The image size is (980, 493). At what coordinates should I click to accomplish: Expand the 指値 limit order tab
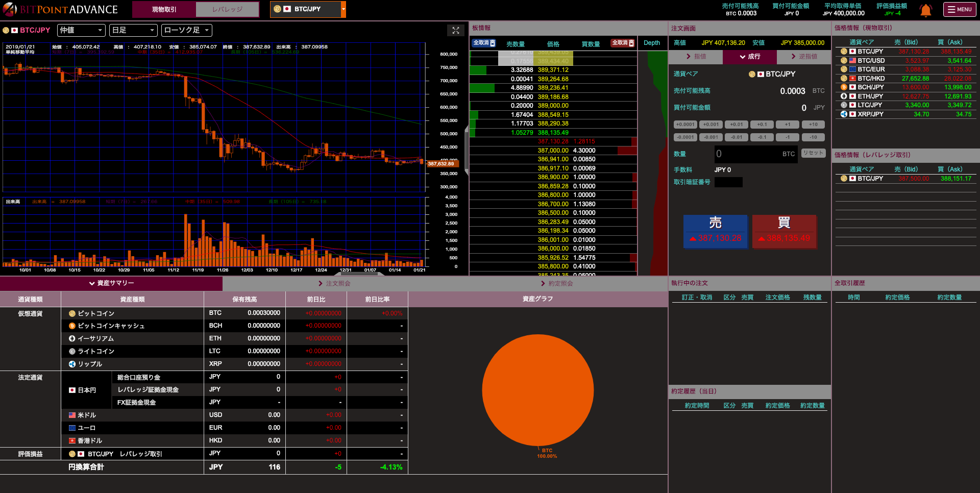coord(696,57)
